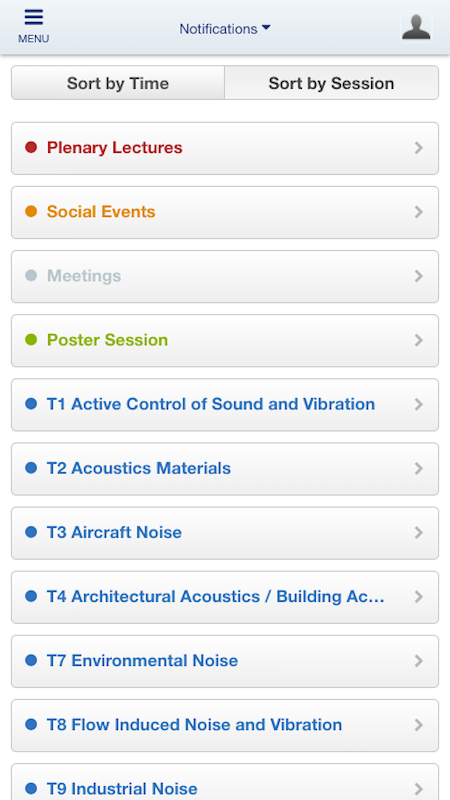Image resolution: width=450 pixels, height=800 pixels.
Task: Expand T2 Acoustics Materials using its chevron
Action: (419, 468)
